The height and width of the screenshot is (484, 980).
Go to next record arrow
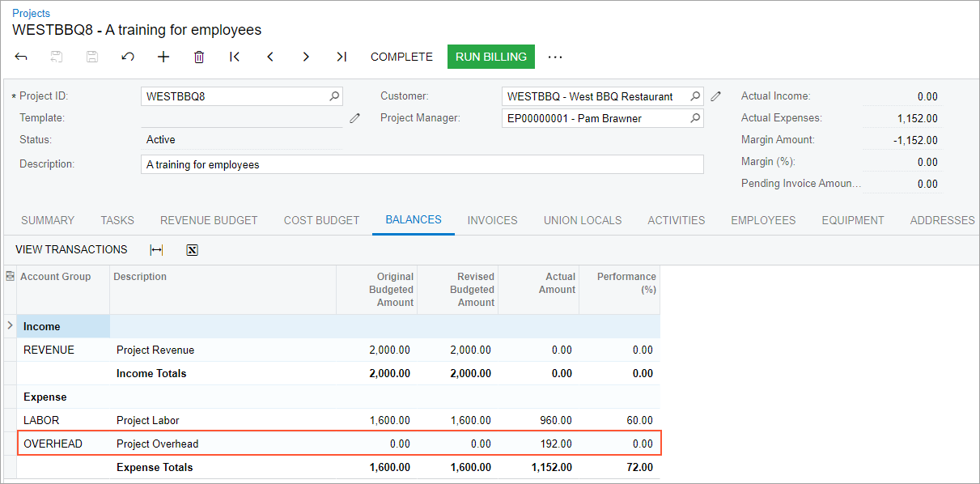tap(306, 57)
